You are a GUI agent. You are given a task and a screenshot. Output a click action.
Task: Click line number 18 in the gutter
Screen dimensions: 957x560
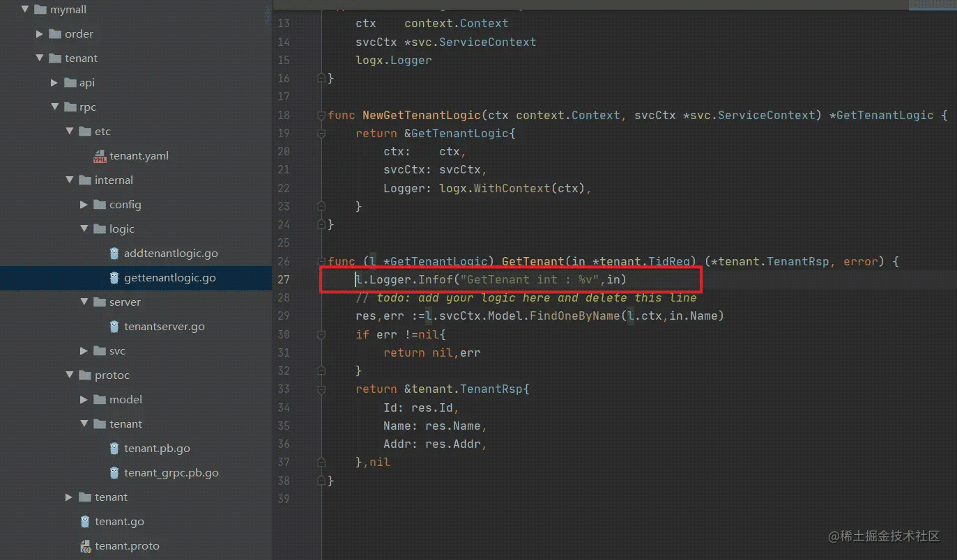(283, 115)
